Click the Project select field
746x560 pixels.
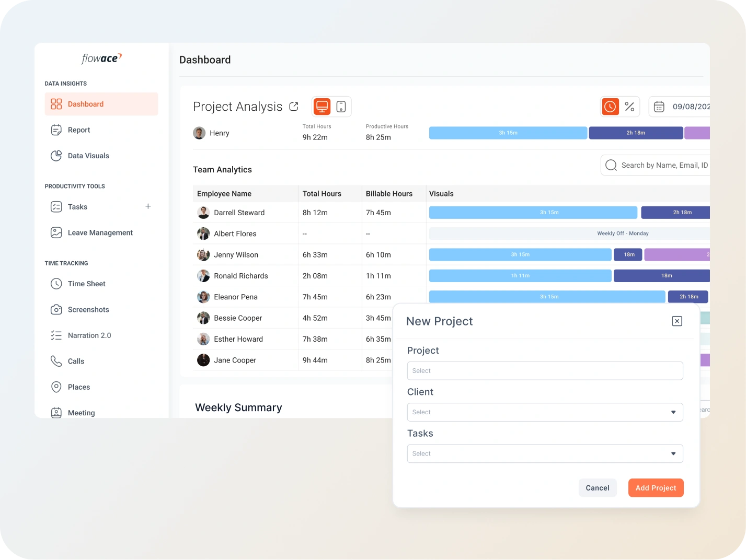[545, 371]
